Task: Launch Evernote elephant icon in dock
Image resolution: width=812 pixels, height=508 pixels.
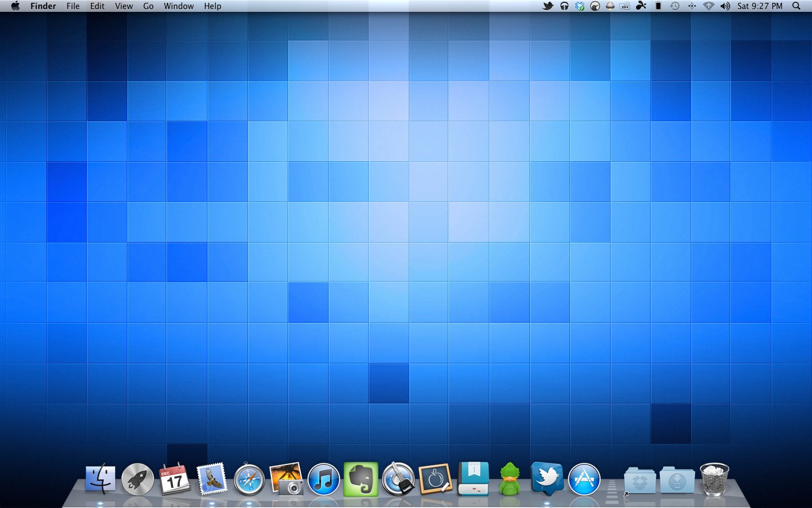Action: click(x=361, y=479)
